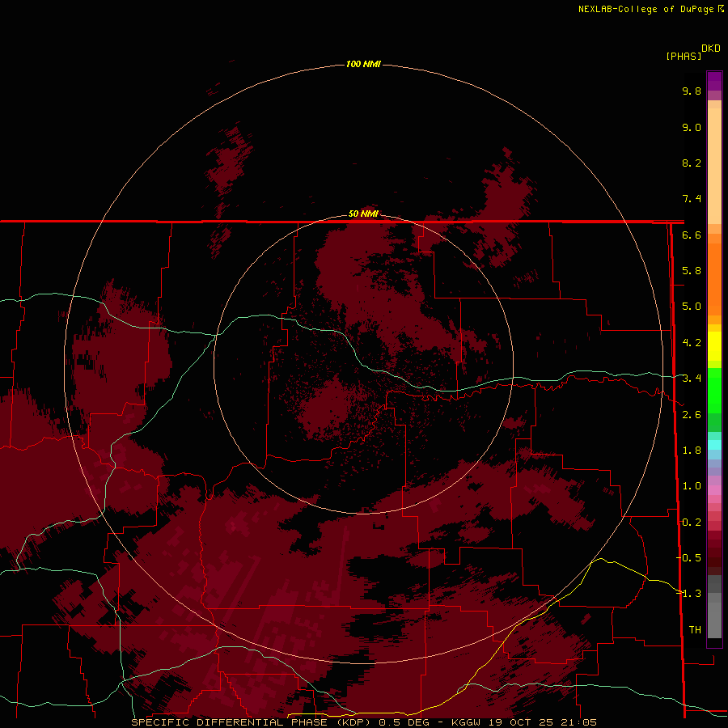Click the 2.6 scale value
728x728 pixels.
[x=692, y=415]
